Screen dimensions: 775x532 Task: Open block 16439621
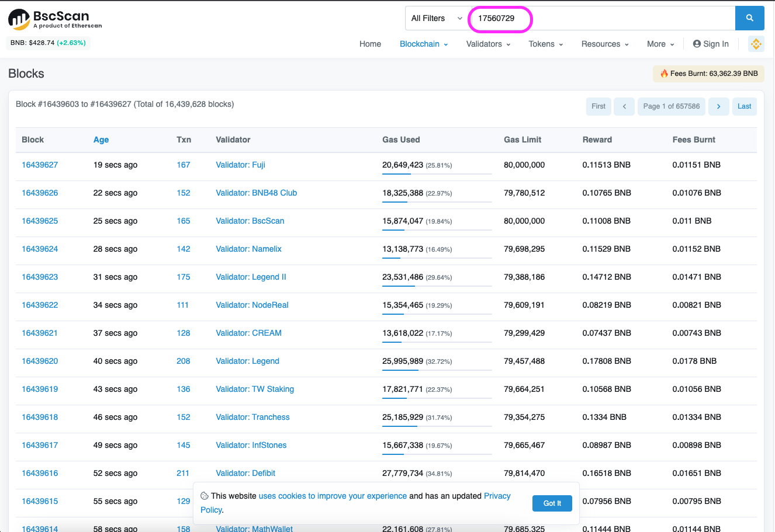[x=40, y=333]
